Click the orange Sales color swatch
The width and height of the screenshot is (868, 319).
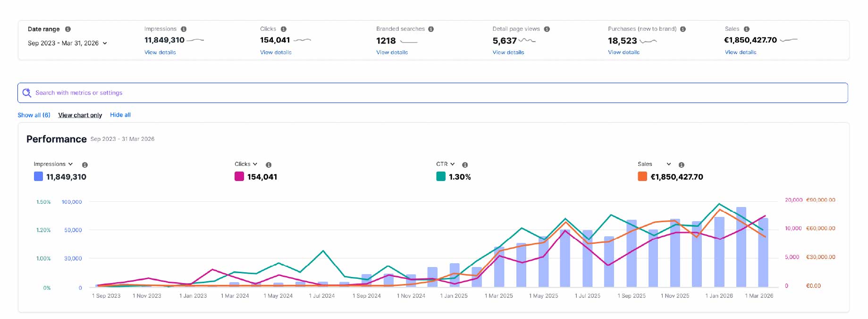tap(642, 176)
